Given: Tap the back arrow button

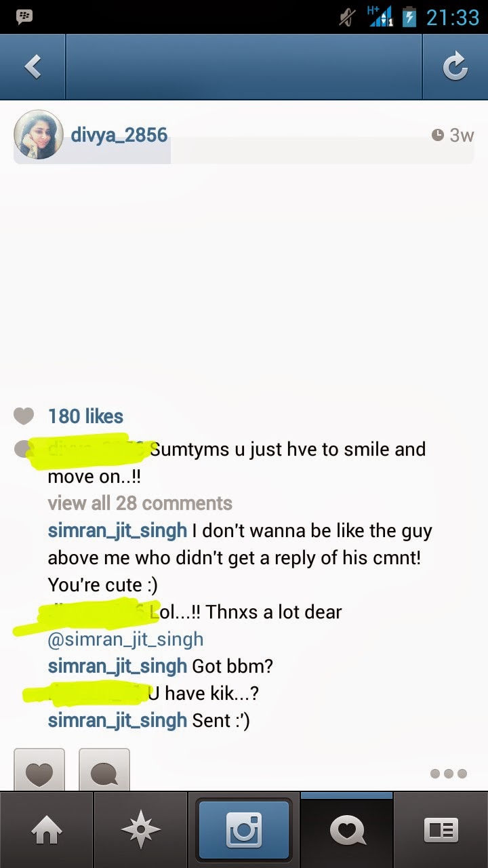Looking at the screenshot, I should click(x=33, y=66).
